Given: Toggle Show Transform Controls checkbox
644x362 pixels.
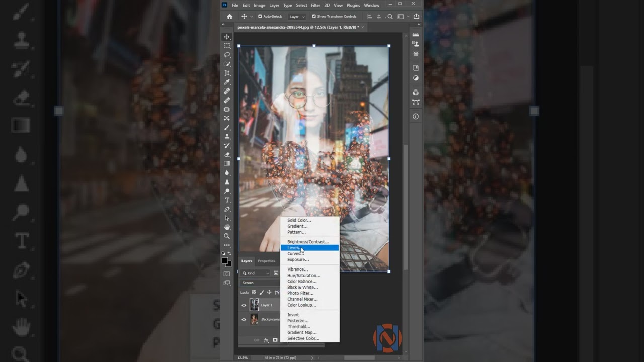Looking at the screenshot, I should 314,16.
